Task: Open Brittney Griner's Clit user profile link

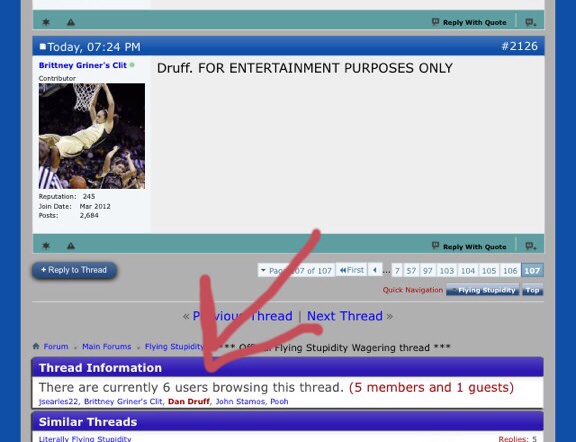Action: 83,65
